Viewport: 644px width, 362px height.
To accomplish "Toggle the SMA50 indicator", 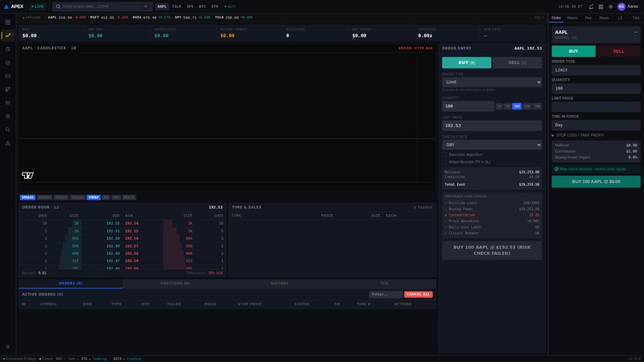I will coord(45,197).
